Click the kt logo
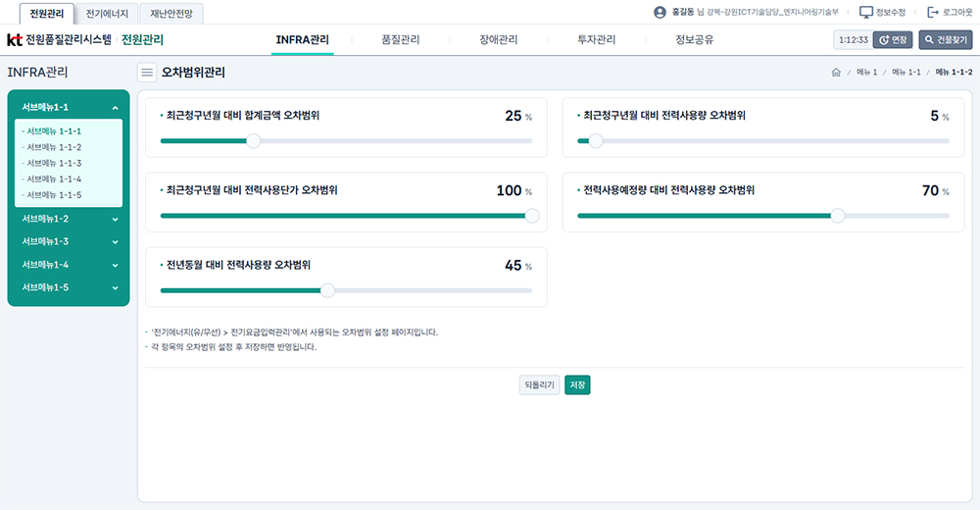The image size is (980, 510). point(14,40)
